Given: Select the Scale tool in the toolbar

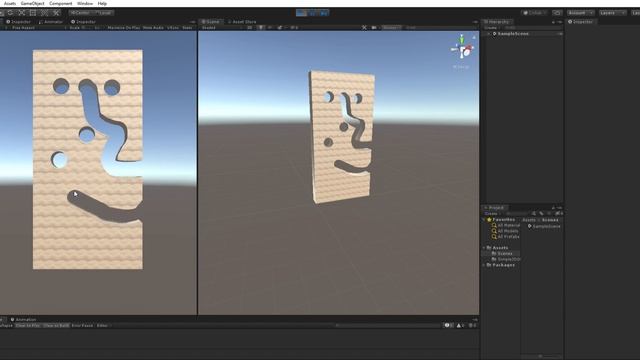Looking at the screenshot, I should click(22, 13).
